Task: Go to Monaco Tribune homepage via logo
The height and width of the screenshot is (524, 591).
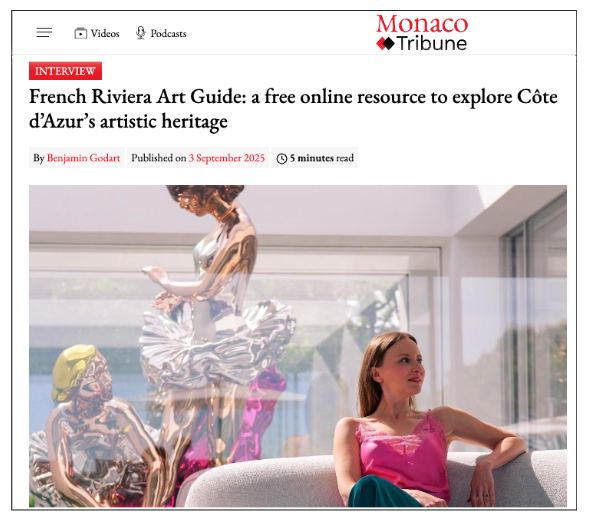Action: pos(422,32)
